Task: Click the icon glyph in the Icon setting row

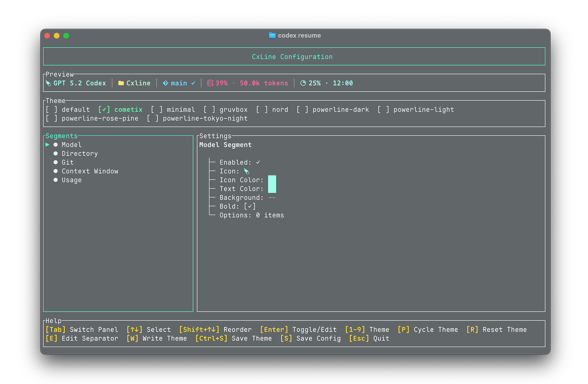Action: 246,171
